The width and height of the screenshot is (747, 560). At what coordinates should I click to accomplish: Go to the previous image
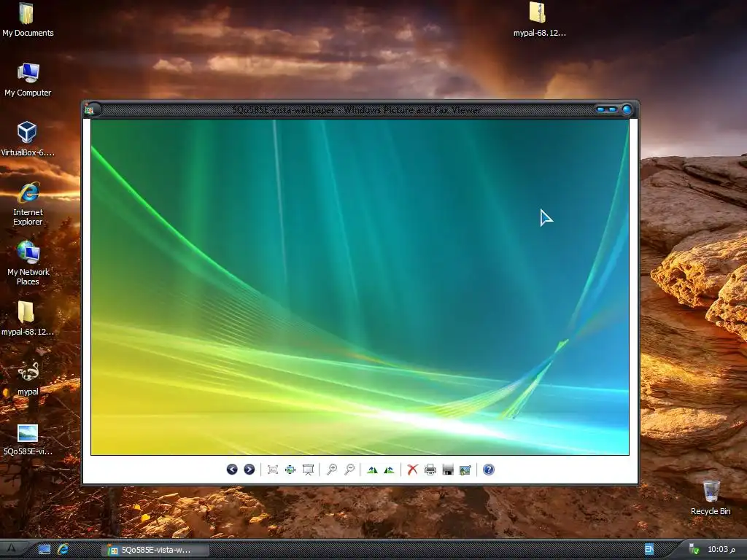(x=232, y=470)
